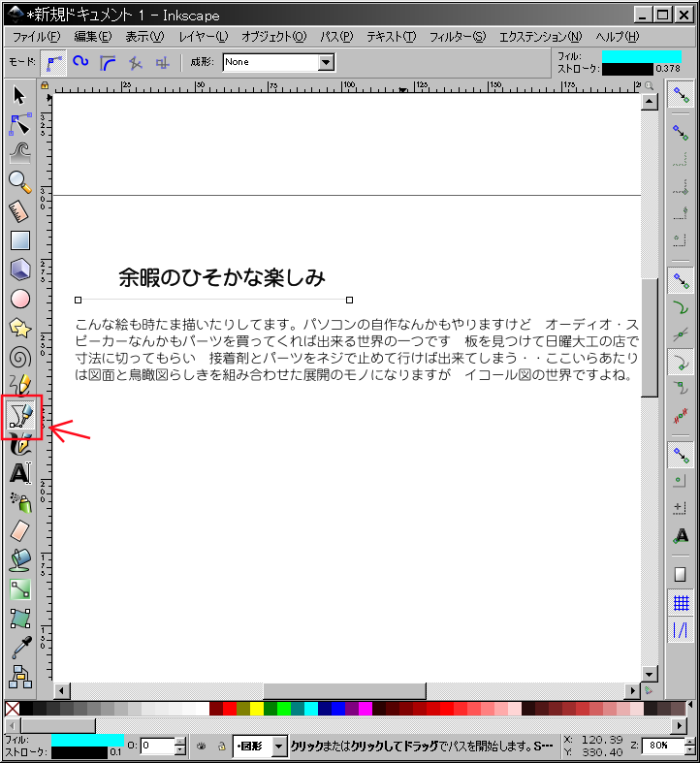This screenshot has width=700, height=763.
Task: Open the 成形 shape dropdown showing None
Action: click(x=278, y=62)
